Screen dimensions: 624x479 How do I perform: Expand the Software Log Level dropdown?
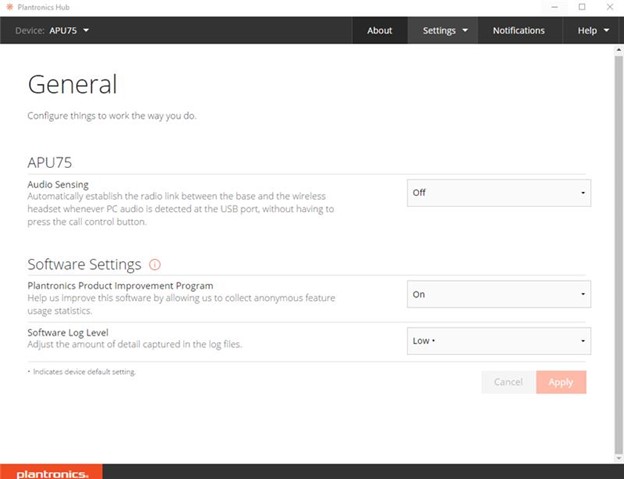click(498, 341)
